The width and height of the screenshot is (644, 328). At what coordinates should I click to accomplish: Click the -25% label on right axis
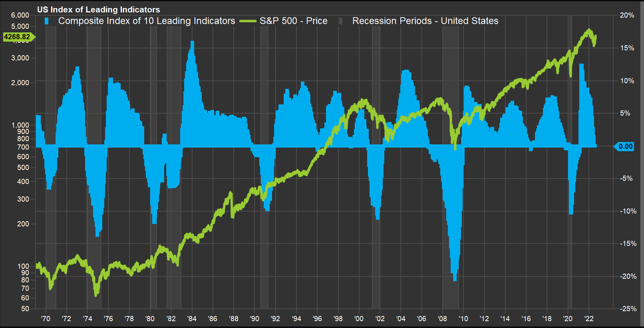pos(628,309)
